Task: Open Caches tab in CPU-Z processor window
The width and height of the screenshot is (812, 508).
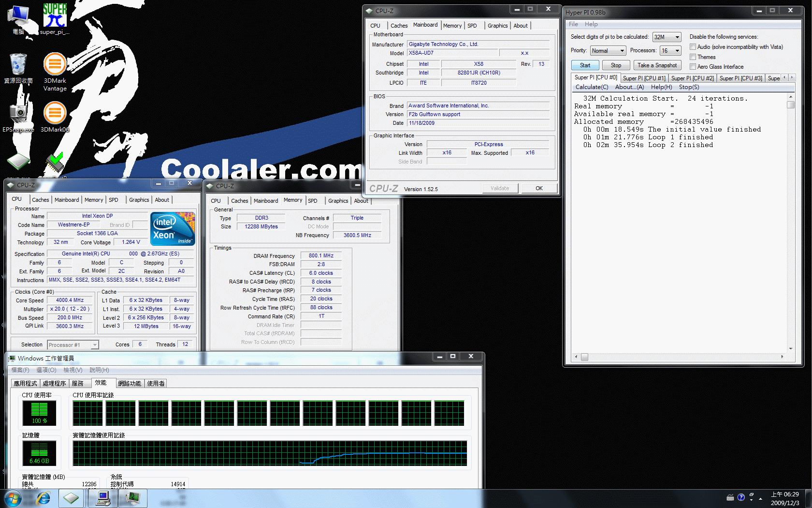Action: [41, 200]
